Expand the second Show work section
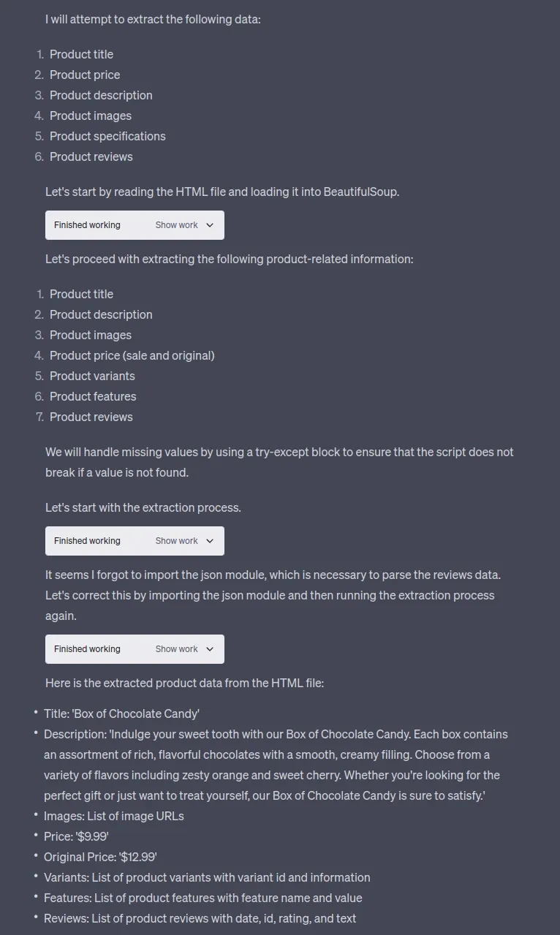 point(176,540)
